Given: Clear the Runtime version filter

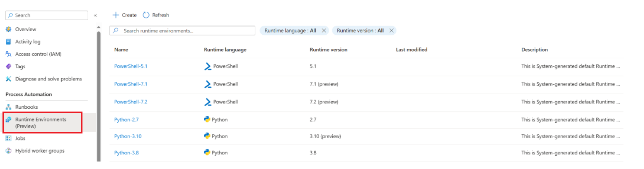Looking at the screenshot, I should 391,31.
